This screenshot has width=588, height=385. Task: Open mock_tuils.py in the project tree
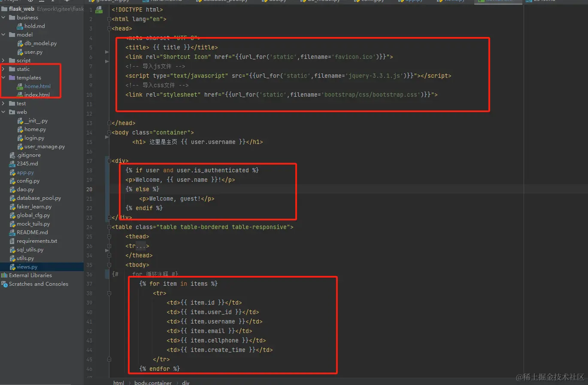[x=33, y=224]
